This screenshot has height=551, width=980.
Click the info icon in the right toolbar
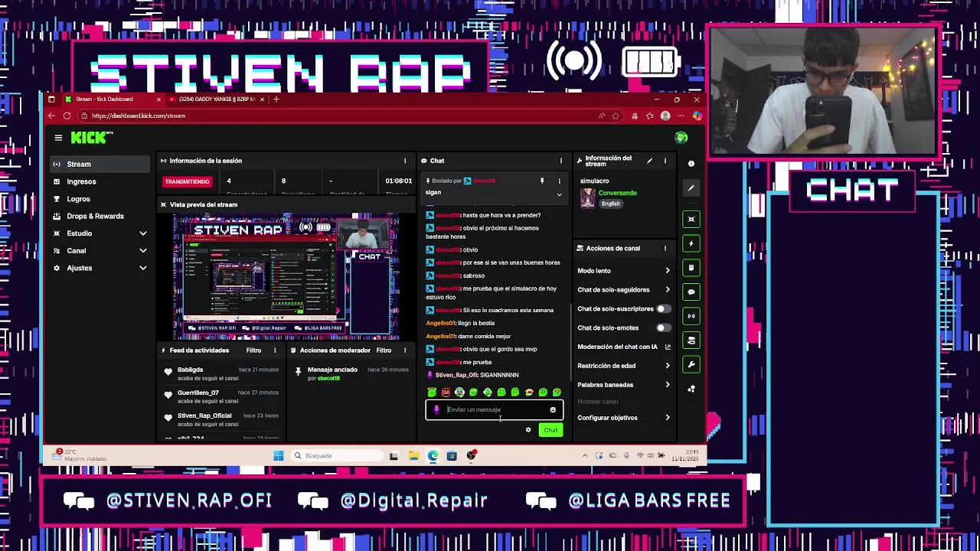click(x=691, y=164)
